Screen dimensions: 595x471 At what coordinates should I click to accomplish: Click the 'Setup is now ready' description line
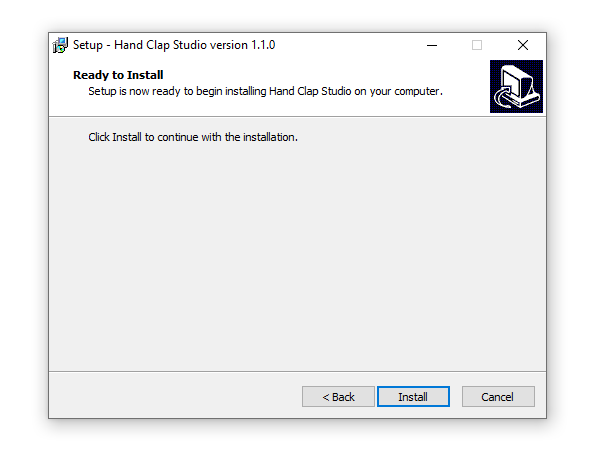tap(265, 91)
